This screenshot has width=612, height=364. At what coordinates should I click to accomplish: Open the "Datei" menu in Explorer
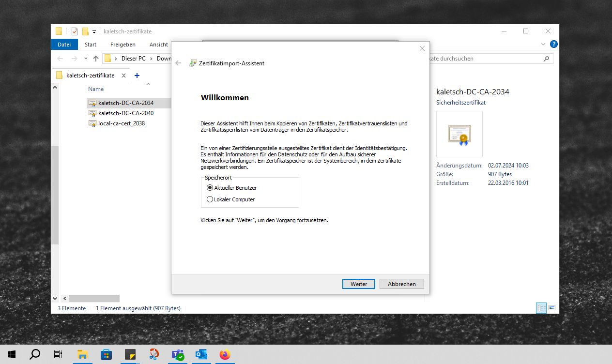tap(64, 45)
